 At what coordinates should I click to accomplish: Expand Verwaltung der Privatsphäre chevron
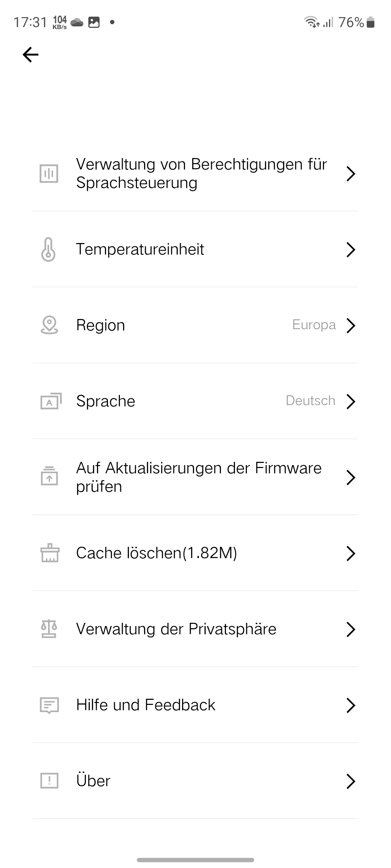[350, 629]
